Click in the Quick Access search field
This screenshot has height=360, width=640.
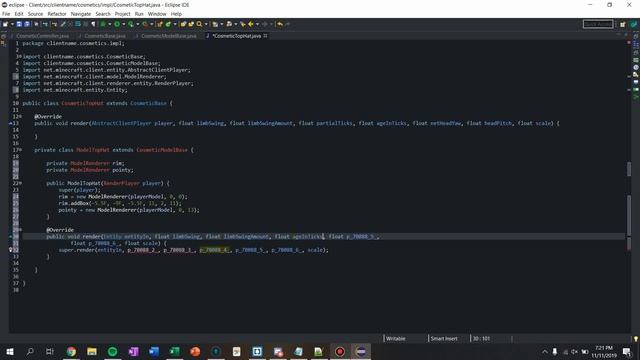point(598,24)
